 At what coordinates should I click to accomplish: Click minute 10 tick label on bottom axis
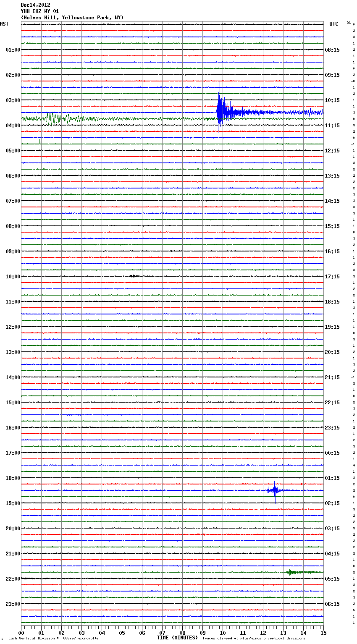tap(223, 633)
